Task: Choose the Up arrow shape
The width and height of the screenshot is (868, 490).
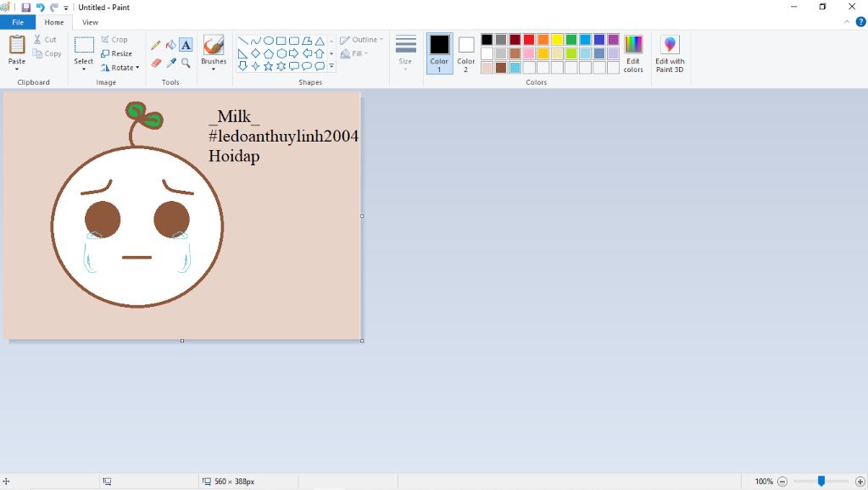Action: [320, 53]
